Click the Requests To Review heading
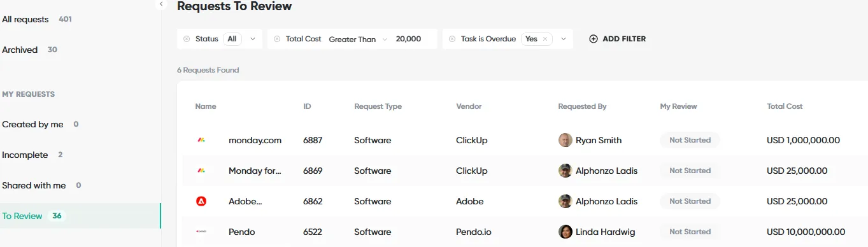The height and width of the screenshot is (247, 868). (234, 6)
